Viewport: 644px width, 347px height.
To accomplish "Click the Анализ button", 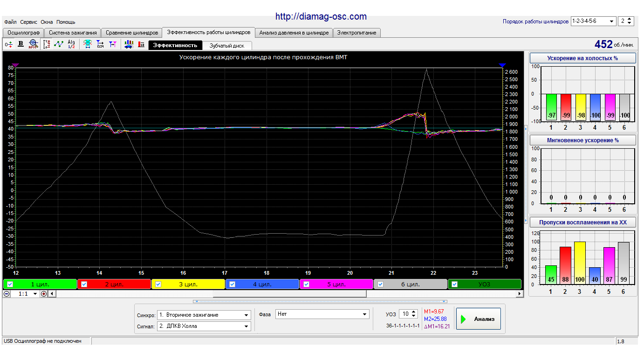I will 479,319.
